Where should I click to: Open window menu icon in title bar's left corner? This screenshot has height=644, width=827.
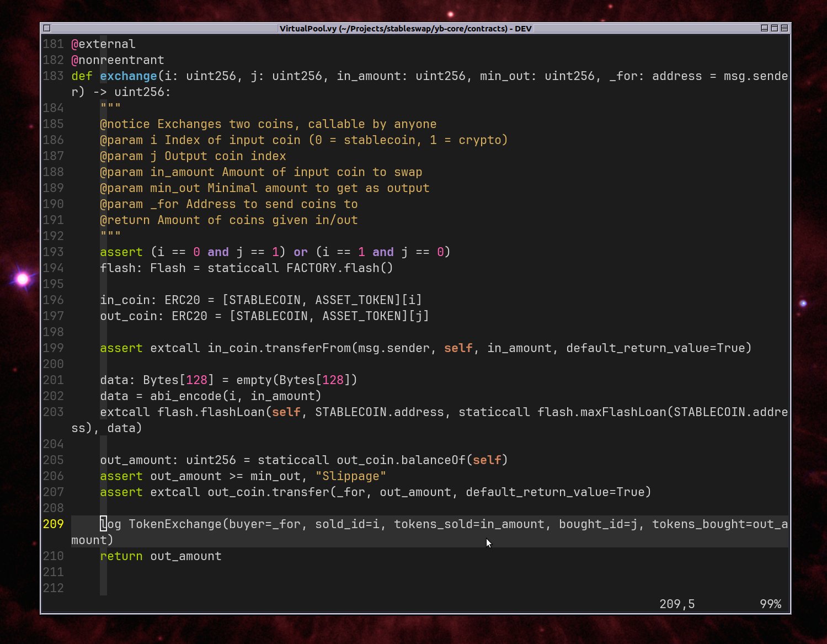point(47,28)
